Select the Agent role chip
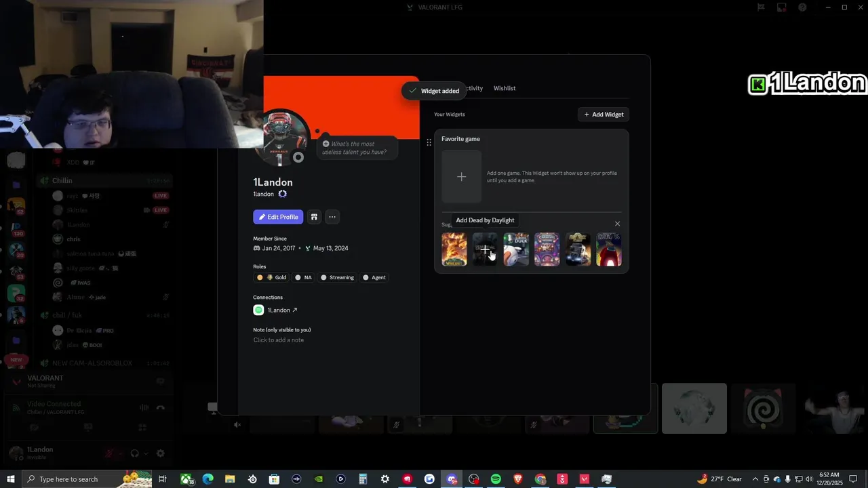The image size is (868, 488). click(374, 277)
